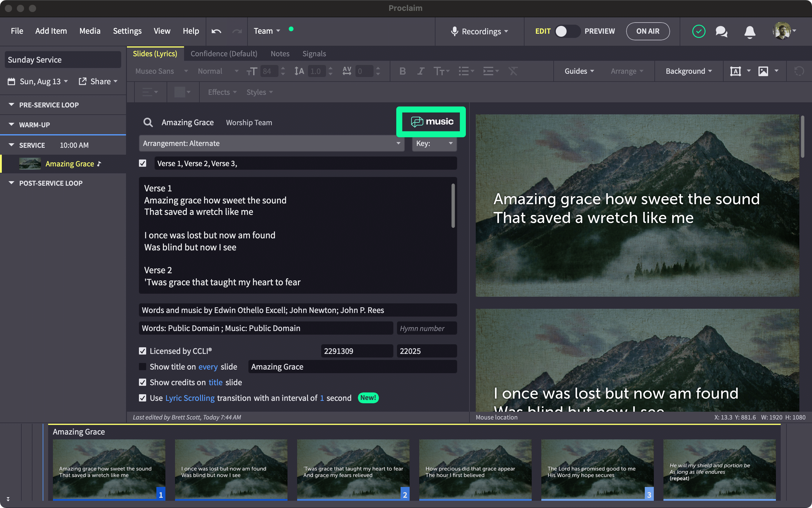
Task: Uncheck Licensed by CCLI checkbox
Action: 143,351
